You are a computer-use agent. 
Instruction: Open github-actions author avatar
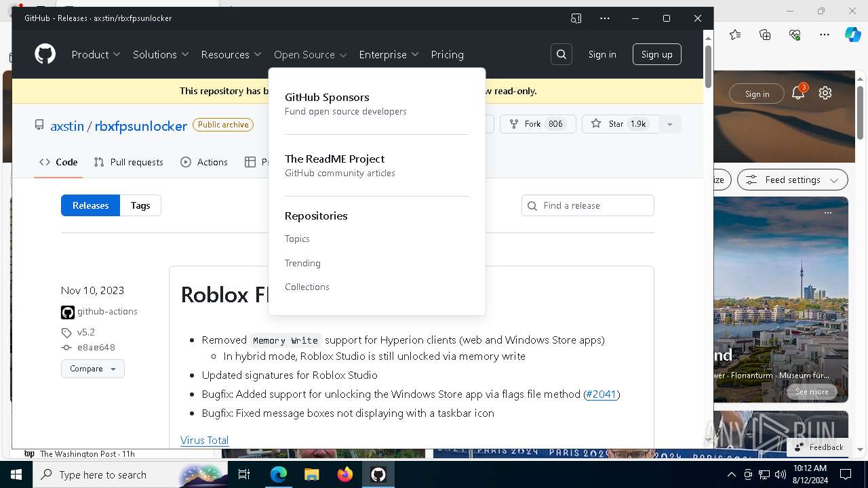tap(68, 312)
